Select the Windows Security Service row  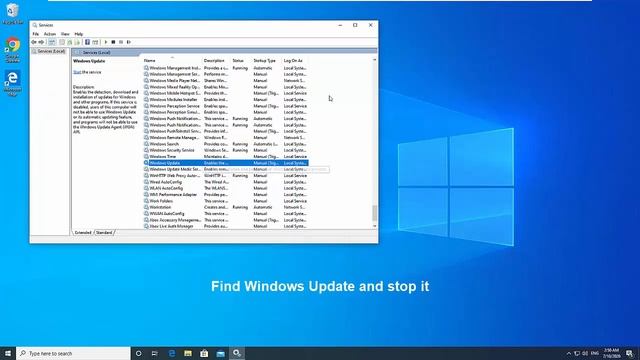pyautogui.click(x=226, y=150)
